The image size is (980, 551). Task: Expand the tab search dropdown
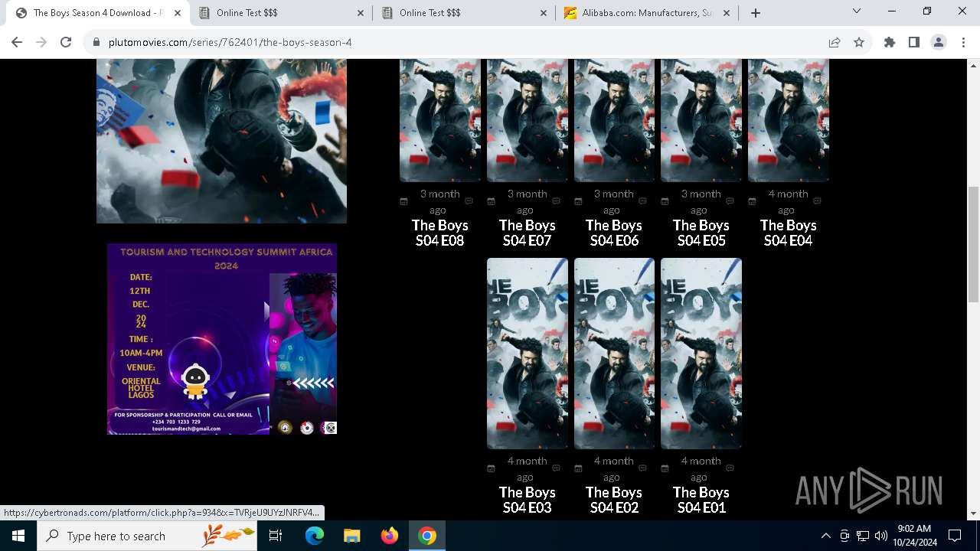point(857,11)
